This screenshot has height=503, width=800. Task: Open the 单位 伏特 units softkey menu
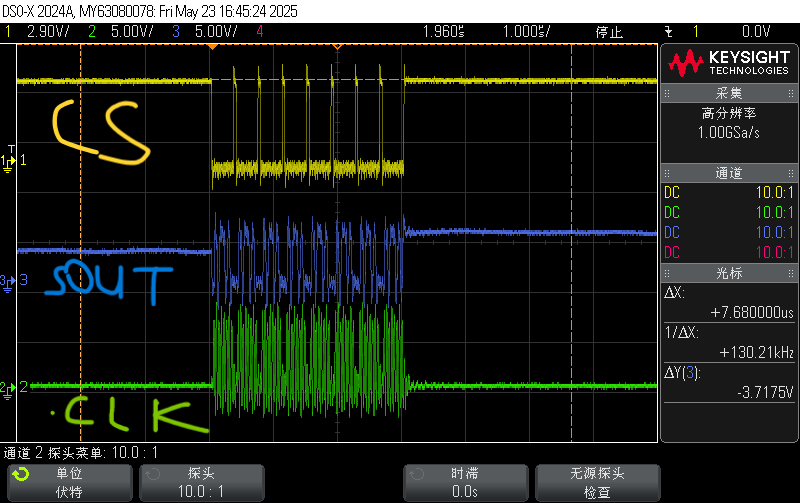coord(69,483)
